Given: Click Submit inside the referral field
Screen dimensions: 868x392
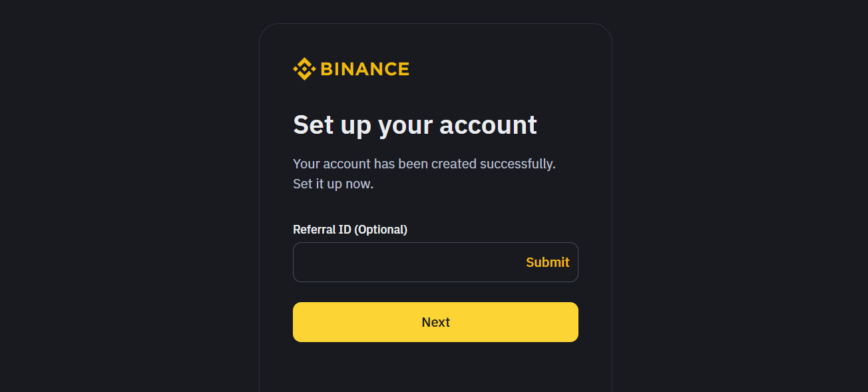Looking at the screenshot, I should tap(547, 262).
